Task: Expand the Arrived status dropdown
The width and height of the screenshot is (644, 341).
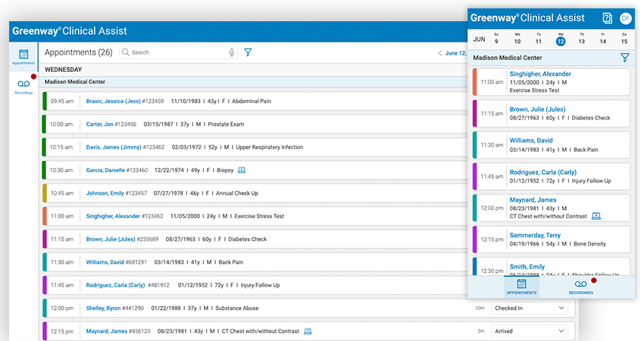Action: [530, 331]
